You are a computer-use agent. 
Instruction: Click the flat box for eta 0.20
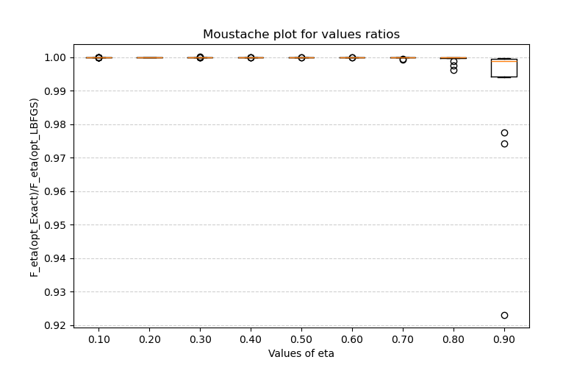tap(149, 57)
